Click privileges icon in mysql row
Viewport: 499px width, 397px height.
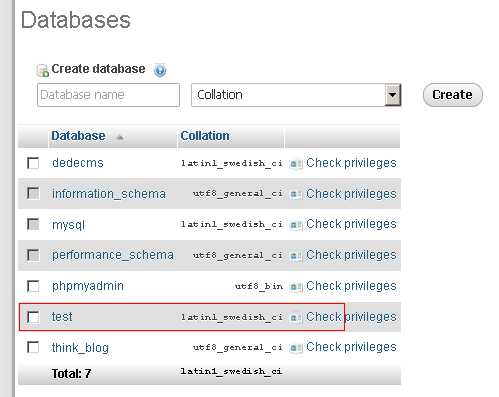[x=295, y=225]
